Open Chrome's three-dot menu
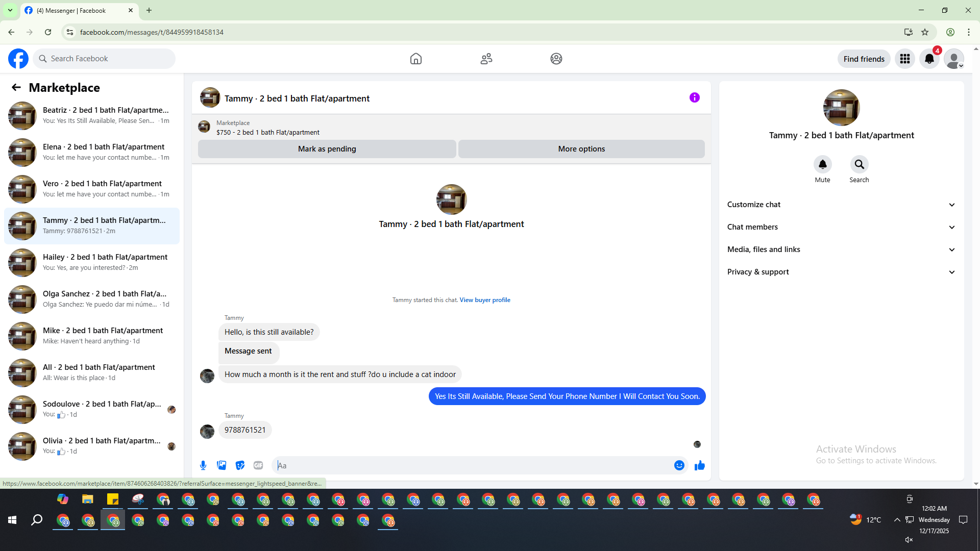This screenshot has height=551, width=980. (x=969, y=32)
